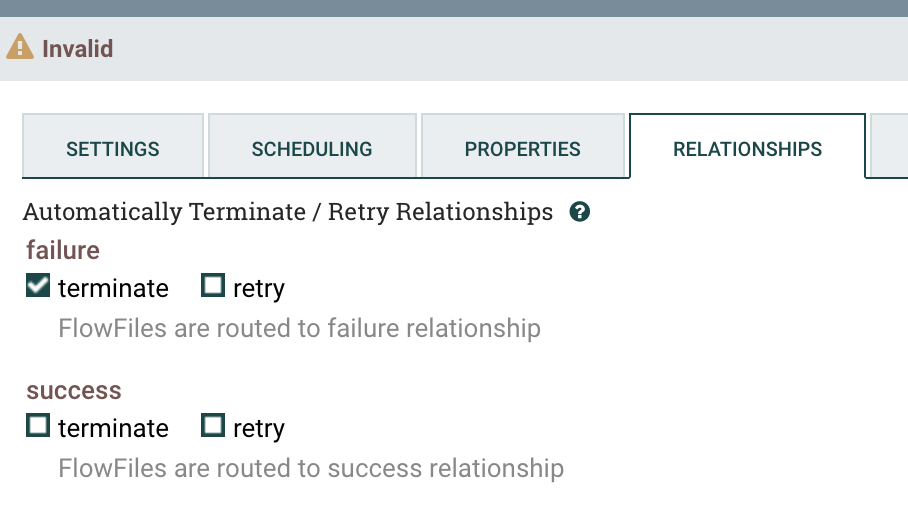This screenshot has width=908, height=520.
Task: Click the help question mark icon
Action: click(580, 212)
